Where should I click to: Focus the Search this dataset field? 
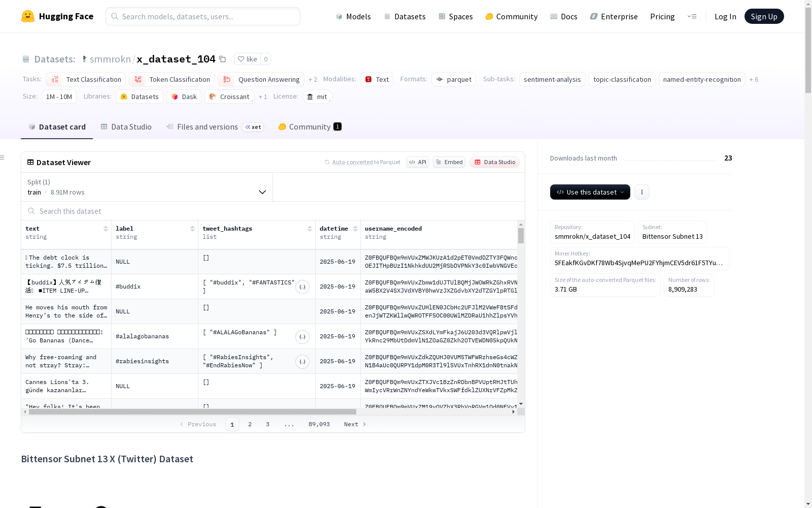[x=273, y=211]
